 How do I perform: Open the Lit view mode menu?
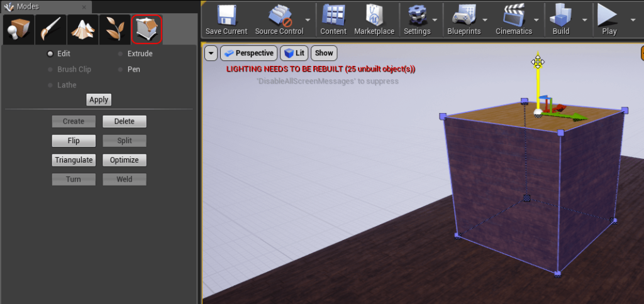(294, 53)
